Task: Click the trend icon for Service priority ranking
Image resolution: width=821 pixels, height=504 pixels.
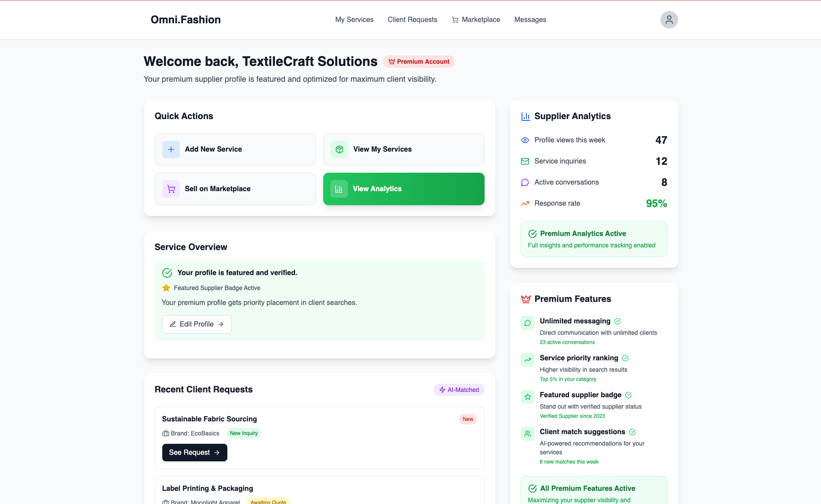Action: pyautogui.click(x=528, y=360)
